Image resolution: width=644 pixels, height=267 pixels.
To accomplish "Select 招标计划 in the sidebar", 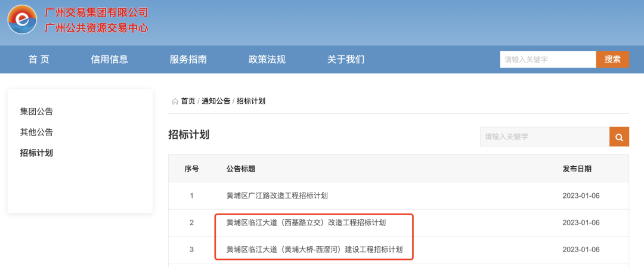I will (36, 153).
